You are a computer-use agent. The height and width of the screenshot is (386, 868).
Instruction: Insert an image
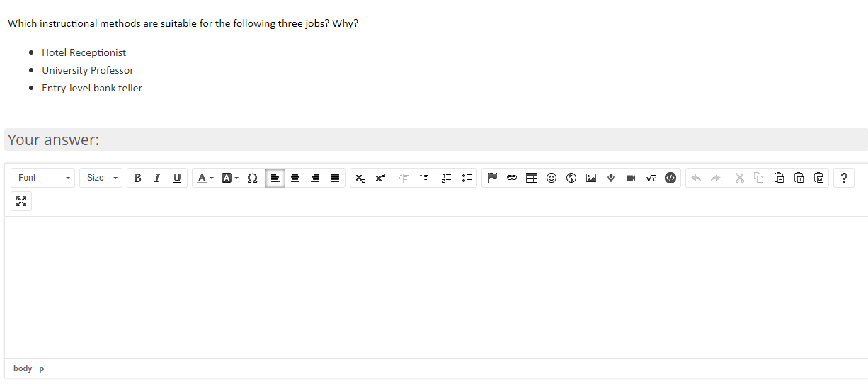pyautogui.click(x=591, y=178)
